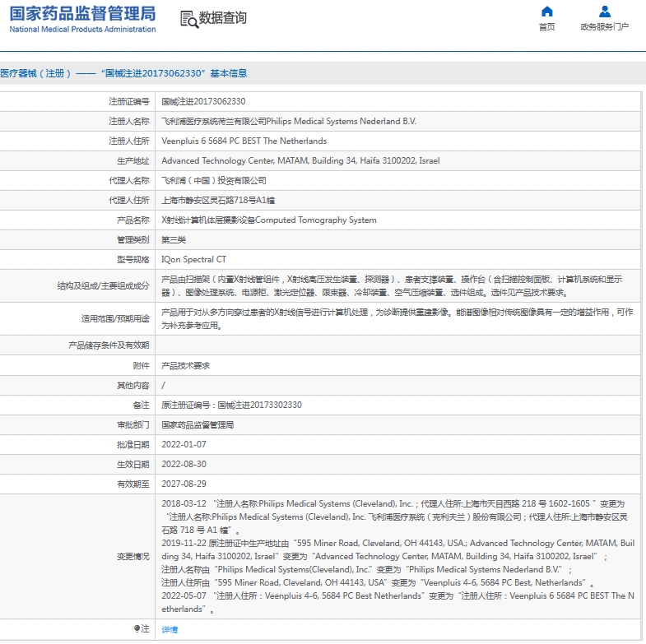646x644 pixels.
Task: Click the 代理人住所 label
Action: pos(129,200)
